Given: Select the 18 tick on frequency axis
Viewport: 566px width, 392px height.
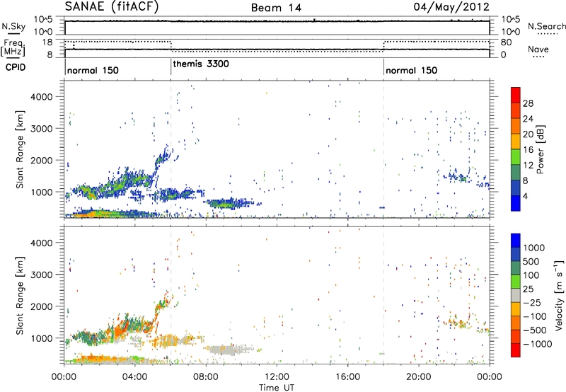Looking at the screenshot, I should 47,42.
